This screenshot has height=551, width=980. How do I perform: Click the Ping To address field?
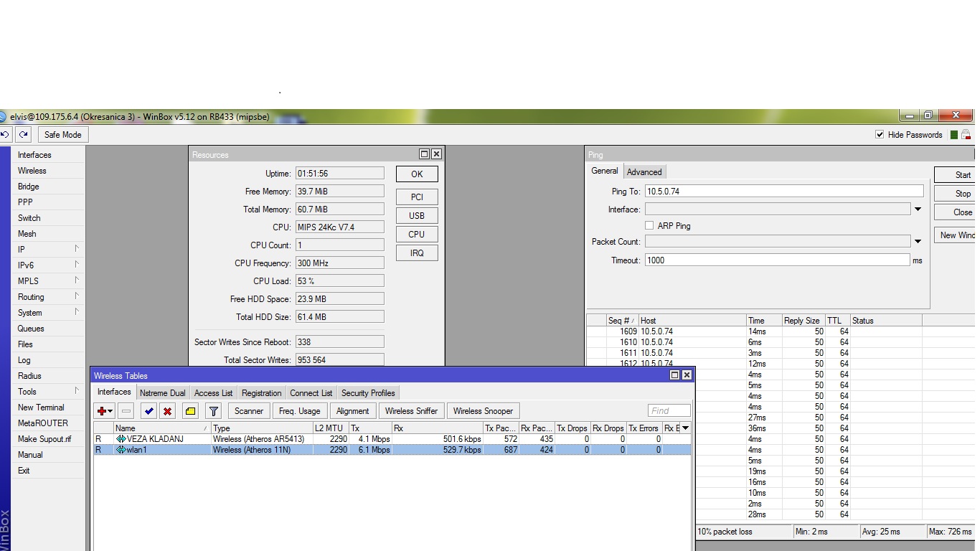(784, 192)
